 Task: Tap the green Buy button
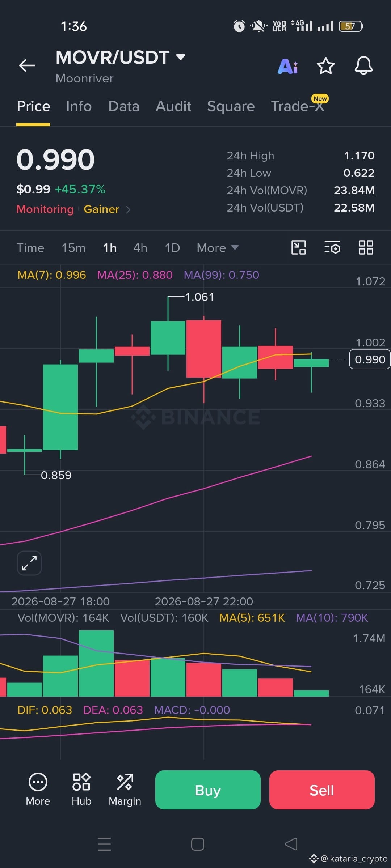point(208,790)
